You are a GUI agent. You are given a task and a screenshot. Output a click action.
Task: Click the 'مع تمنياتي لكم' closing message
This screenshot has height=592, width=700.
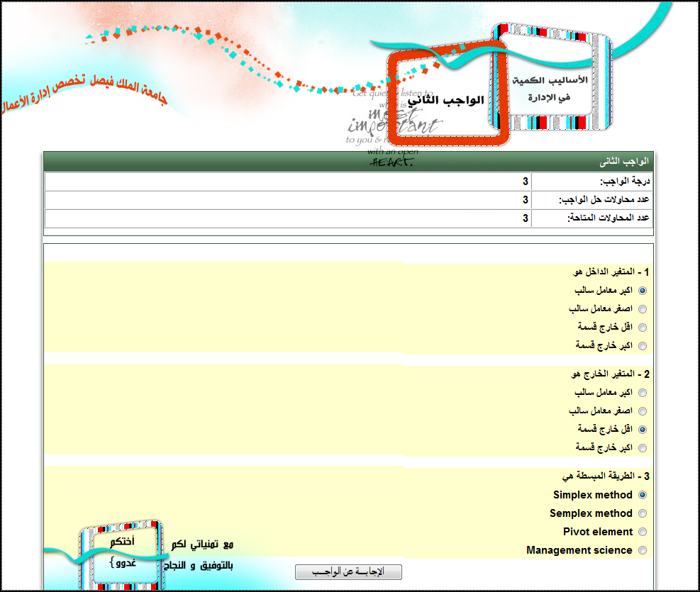click(x=202, y=544)
